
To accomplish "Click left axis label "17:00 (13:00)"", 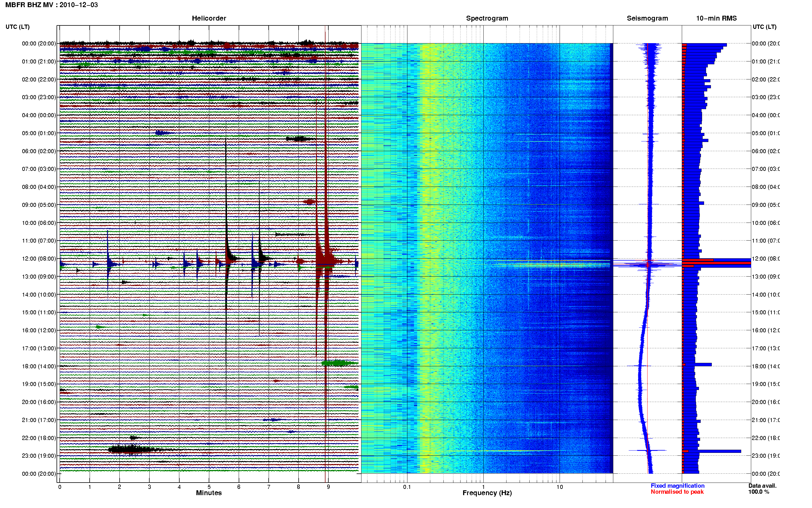I will (39, 348).
